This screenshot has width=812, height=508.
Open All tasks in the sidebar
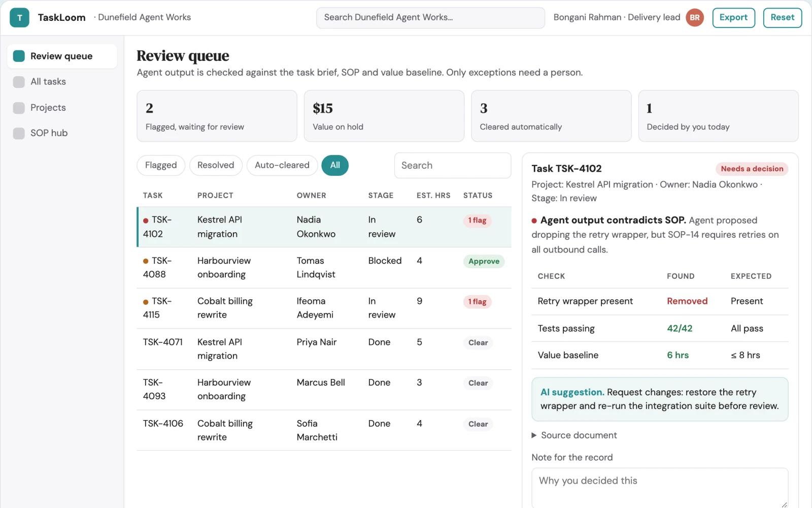click(62, 82)
